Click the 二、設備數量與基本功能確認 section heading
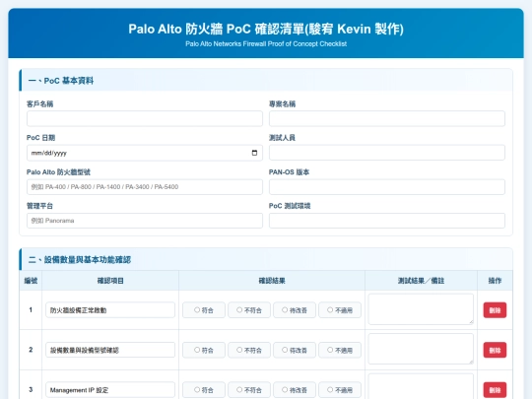532x399 pixels. [x=80, y=260]
